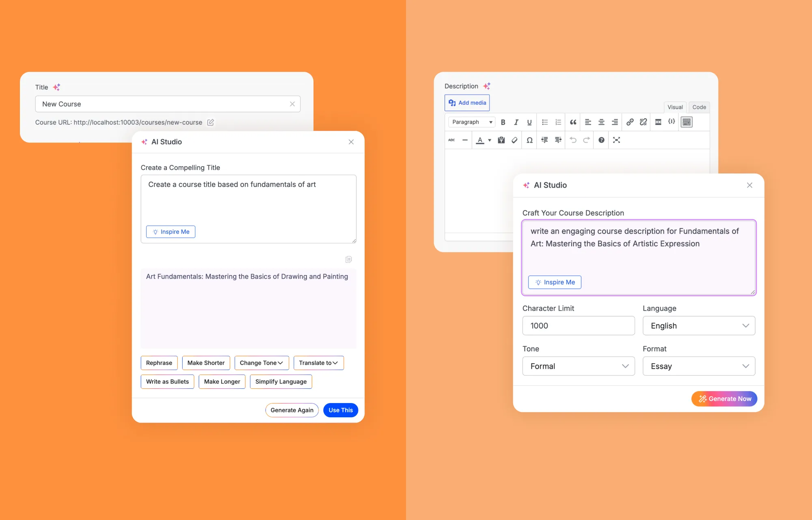Click the Generate Again button
Screen dimensions: 812x520
(x=292, y=410)
